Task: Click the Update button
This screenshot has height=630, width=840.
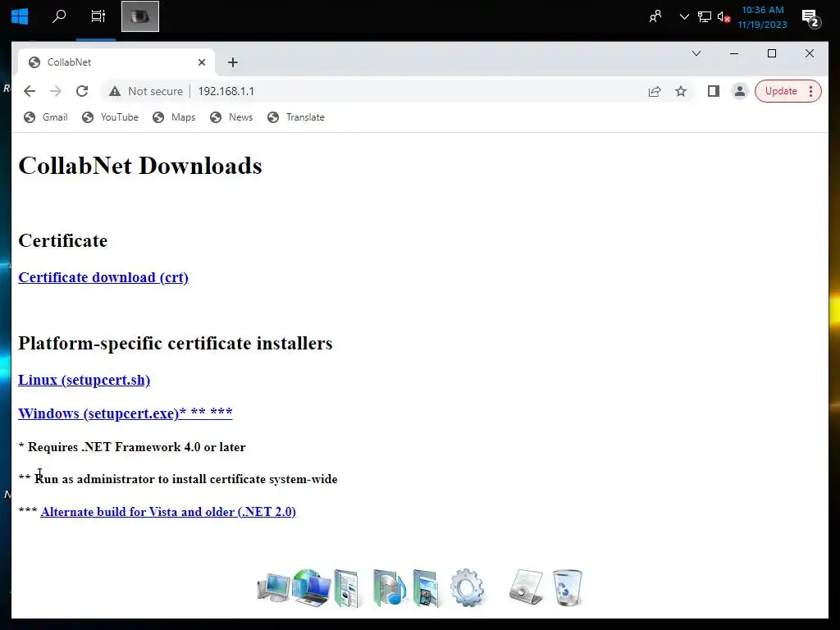Action: point(781,91)
